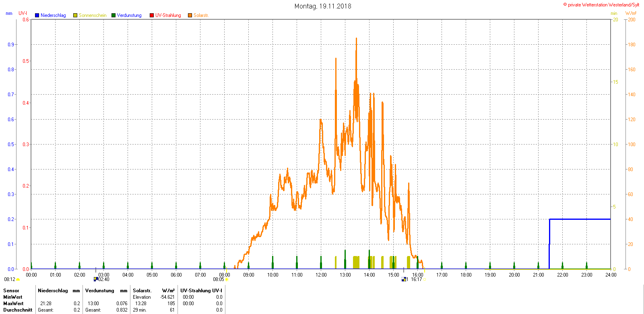Click the 0.9 value on mm axis
The width and height of the screenshot is (644, 314).
(x=11, y=45)
